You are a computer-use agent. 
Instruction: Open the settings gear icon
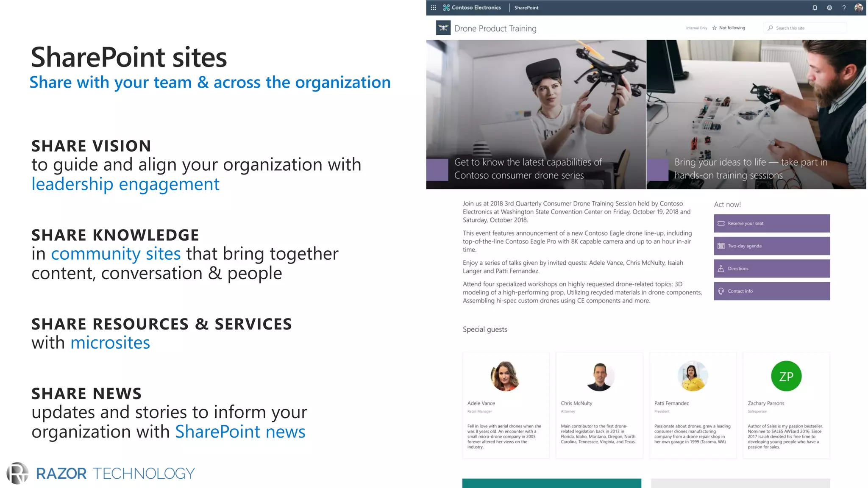[829, 8]
